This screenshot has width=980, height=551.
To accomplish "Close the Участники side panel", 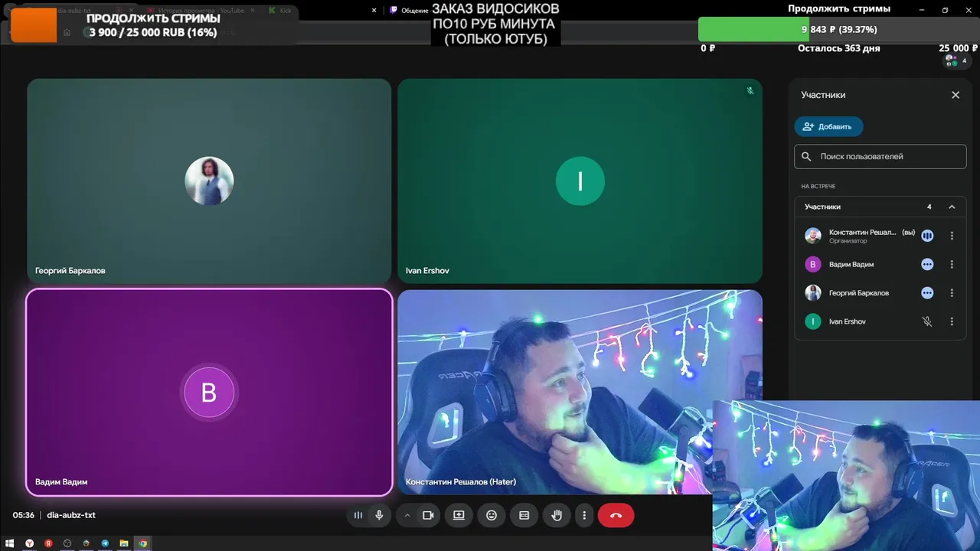I will pyautogui.click(x=955, y=95).
